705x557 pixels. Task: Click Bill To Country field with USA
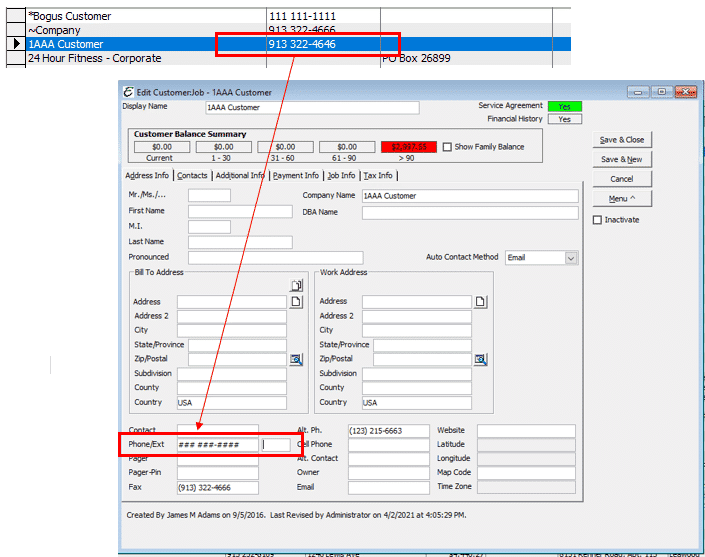232,403
